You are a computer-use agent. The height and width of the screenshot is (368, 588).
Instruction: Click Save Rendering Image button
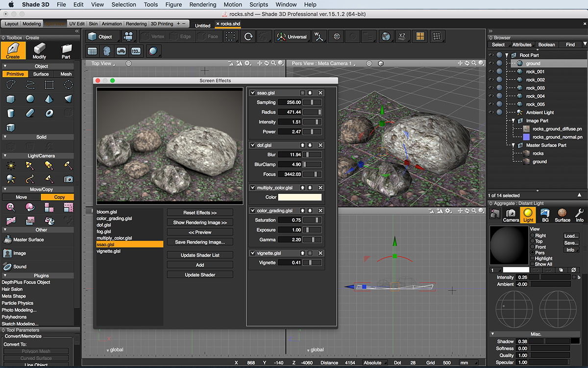tap(200, 242)
